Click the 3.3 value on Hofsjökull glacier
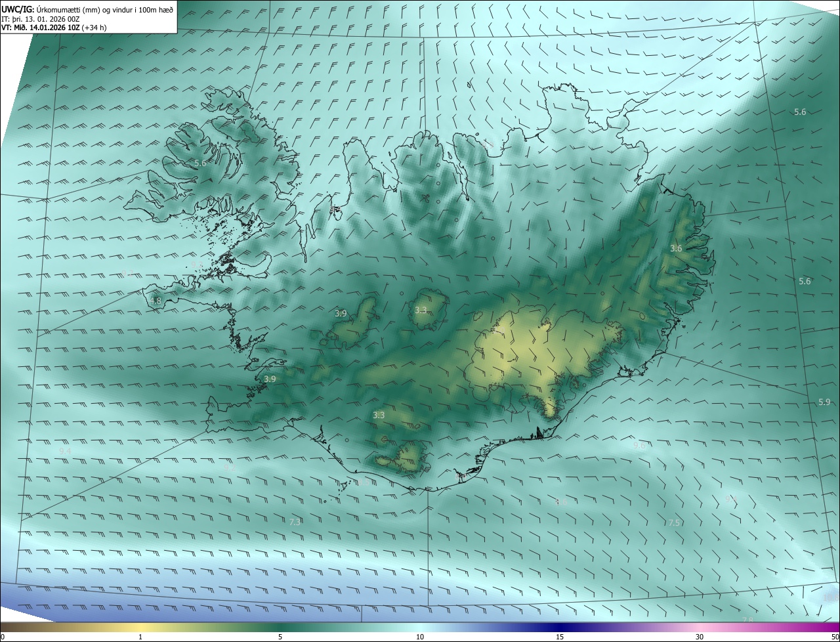 point(421,310)
